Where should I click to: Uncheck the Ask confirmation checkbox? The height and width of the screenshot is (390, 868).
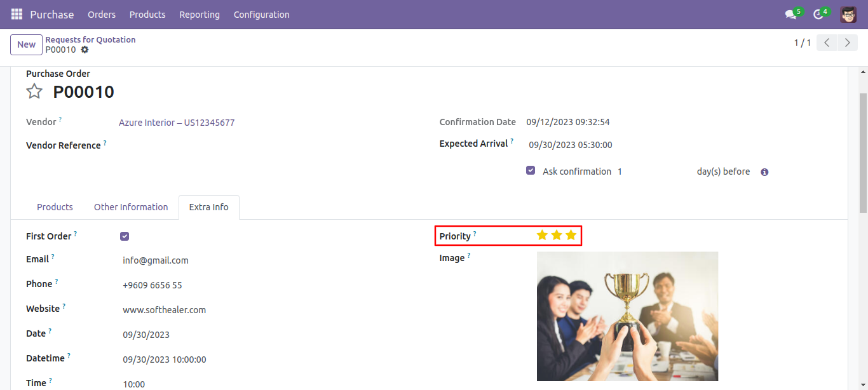(x=531, y=171)
